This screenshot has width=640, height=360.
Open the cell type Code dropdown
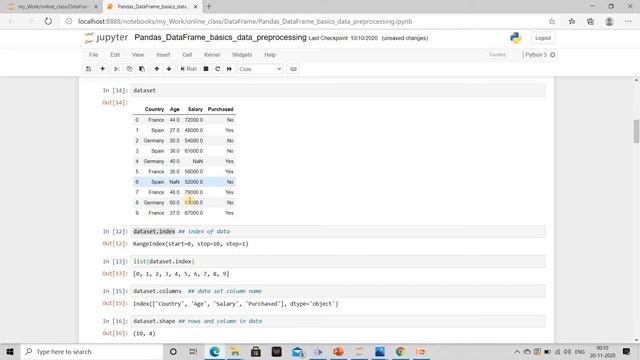(260, 69)
